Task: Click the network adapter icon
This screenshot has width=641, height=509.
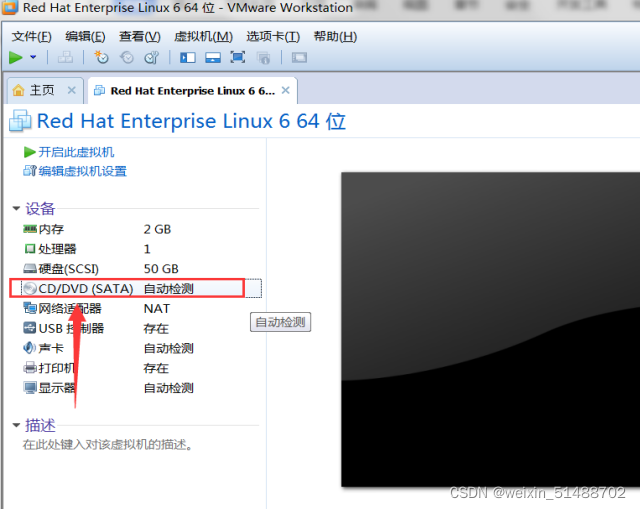Action: (30, 308)
